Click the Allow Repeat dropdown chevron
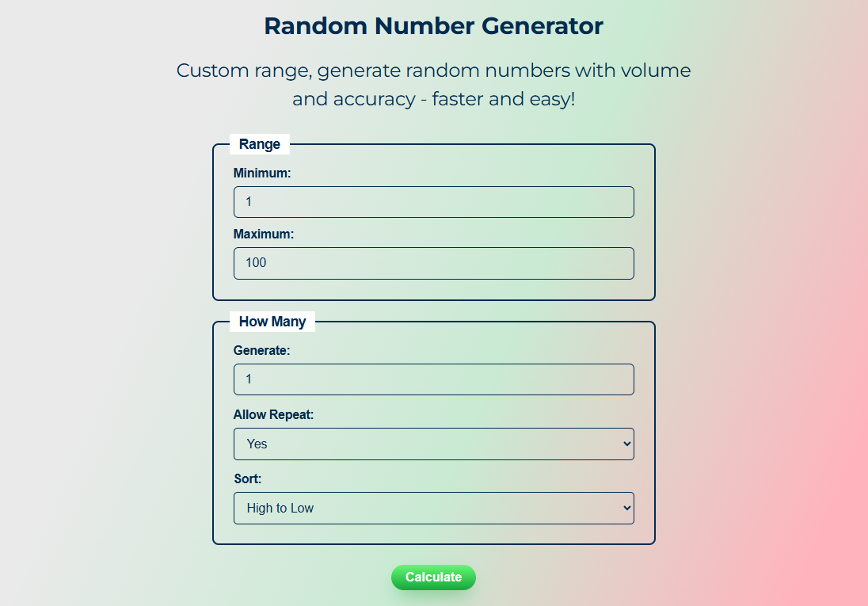 tap(625, 444)
